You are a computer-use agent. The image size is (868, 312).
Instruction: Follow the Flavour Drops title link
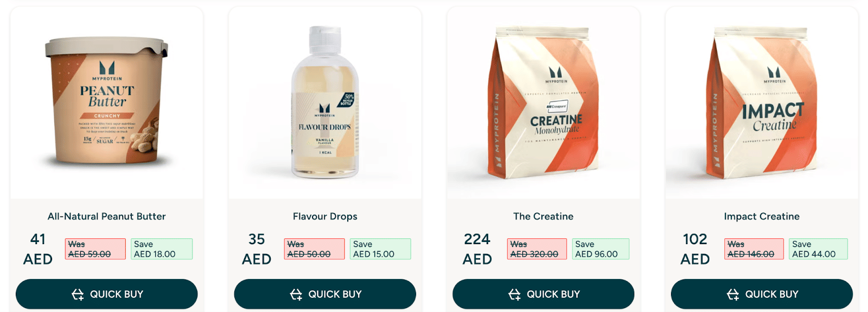(325, 216)
